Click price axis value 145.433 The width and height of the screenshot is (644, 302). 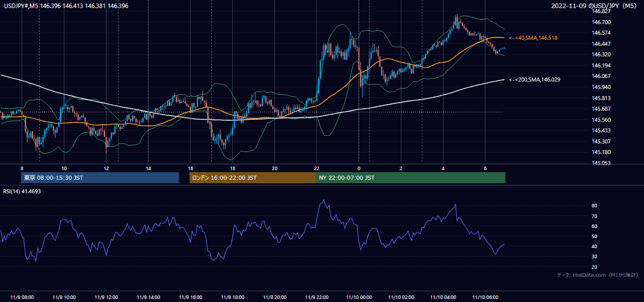click(x=602, y=130)
